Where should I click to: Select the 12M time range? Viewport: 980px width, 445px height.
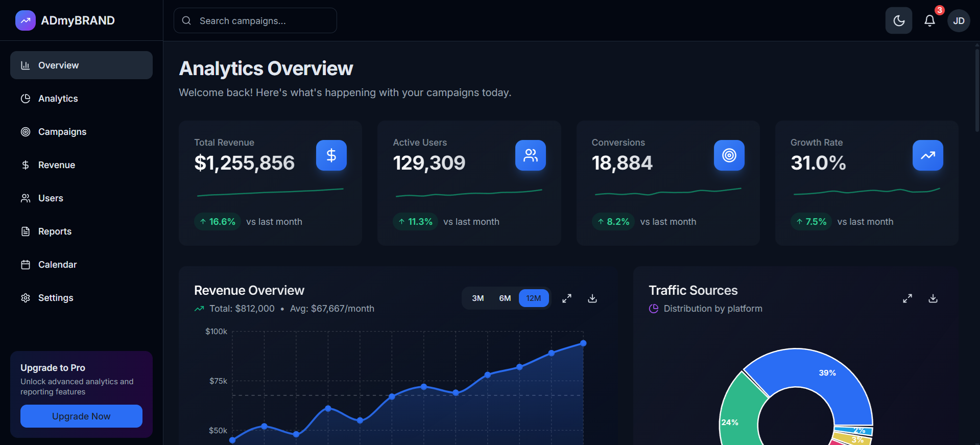pyautogui.click(x=534, y=298)
